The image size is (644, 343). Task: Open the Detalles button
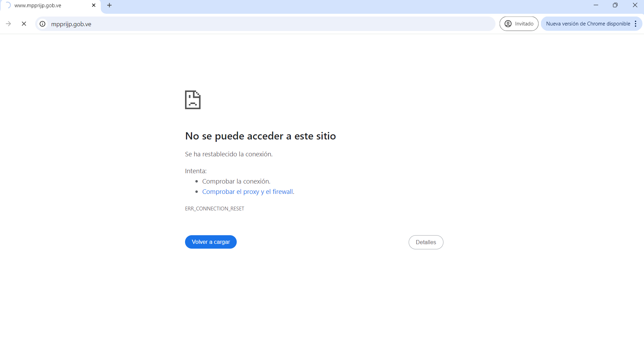(426, 242)
